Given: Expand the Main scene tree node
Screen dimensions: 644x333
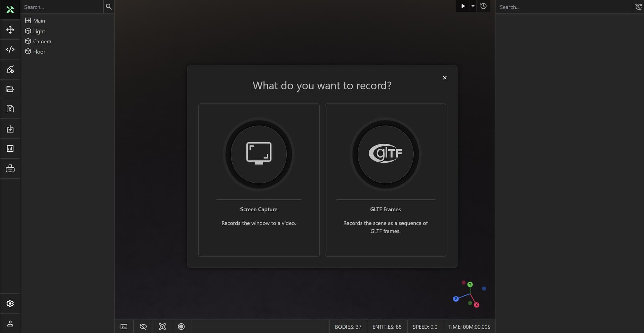Looking at the screenshot, I should tap(28, 21).
